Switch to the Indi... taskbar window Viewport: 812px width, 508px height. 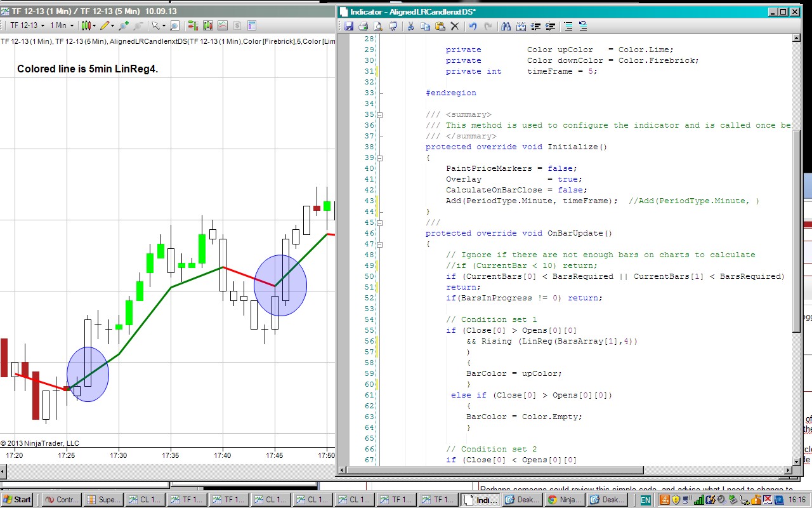480,499
